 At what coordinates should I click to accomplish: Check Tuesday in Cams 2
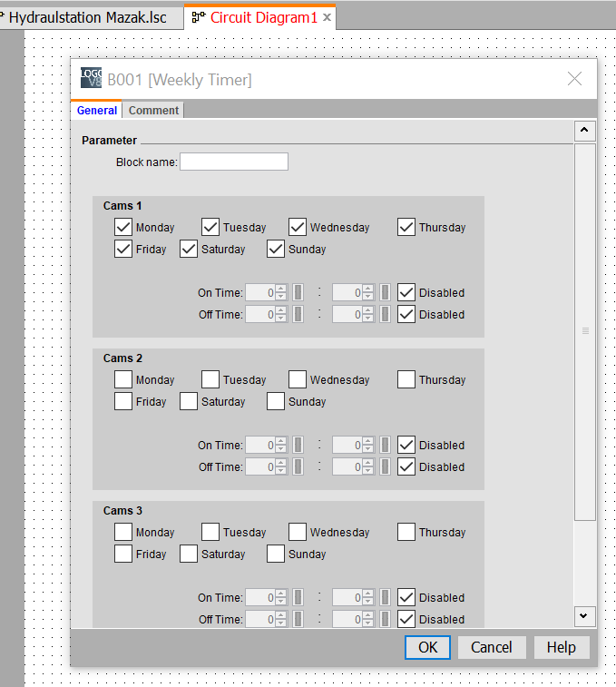coord(210,380)
